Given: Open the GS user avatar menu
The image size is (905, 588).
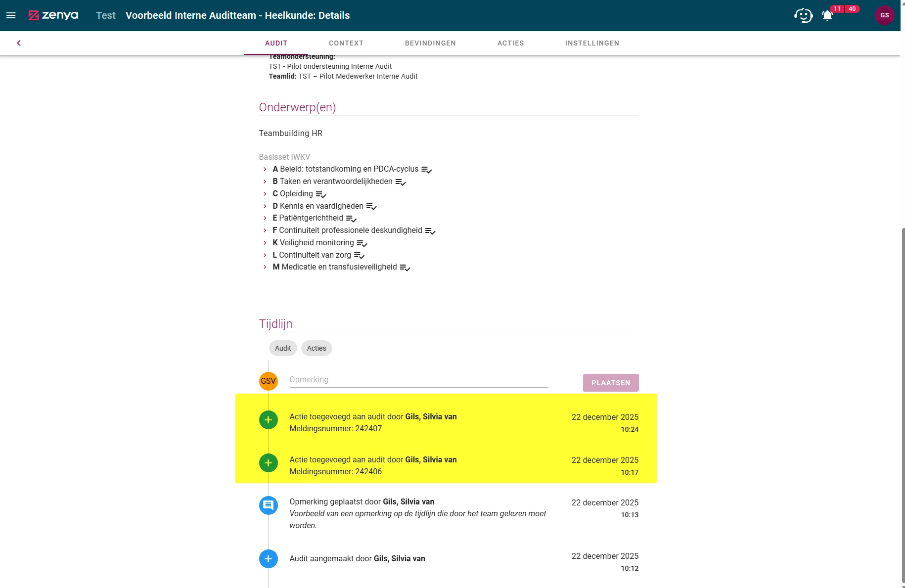Looking at the screenshot, I should tap(885, 15).
